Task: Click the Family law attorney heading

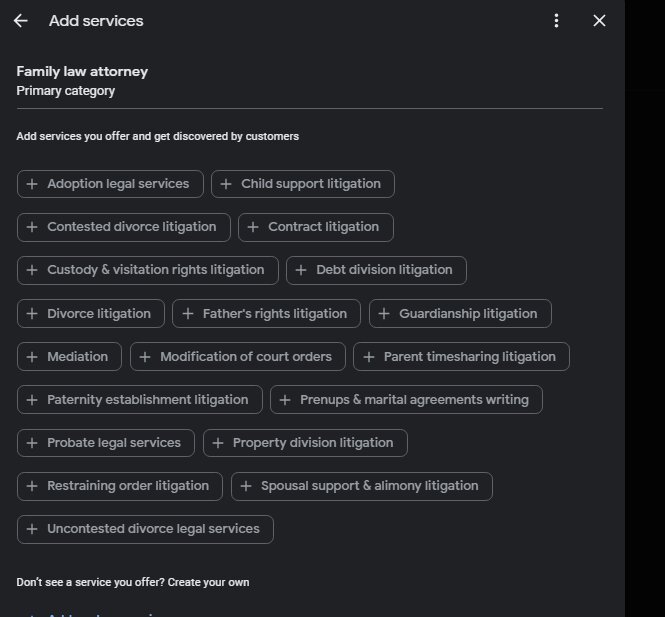Action: tap(82, 72)
